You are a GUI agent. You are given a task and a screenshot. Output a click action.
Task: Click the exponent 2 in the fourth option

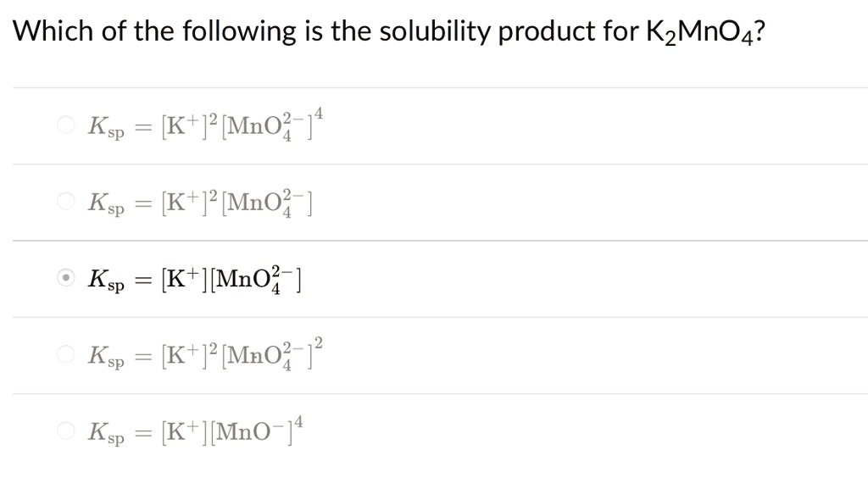[317, 341]
